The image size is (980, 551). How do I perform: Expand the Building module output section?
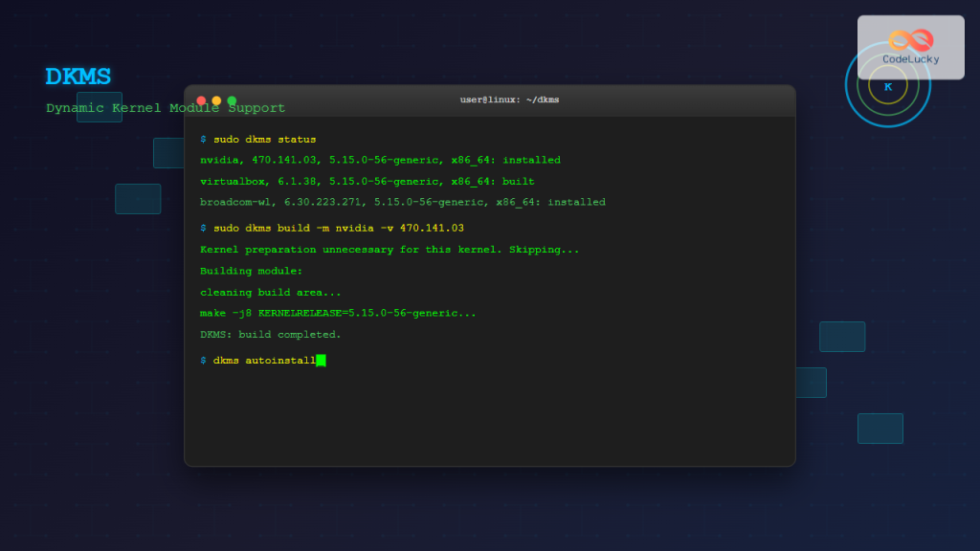point(240,271)
